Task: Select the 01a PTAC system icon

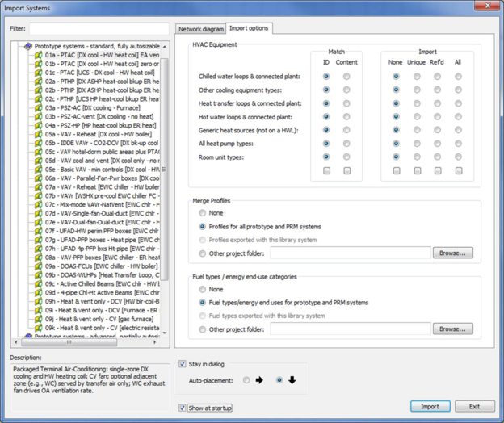Action: click(x=38, y=55)
